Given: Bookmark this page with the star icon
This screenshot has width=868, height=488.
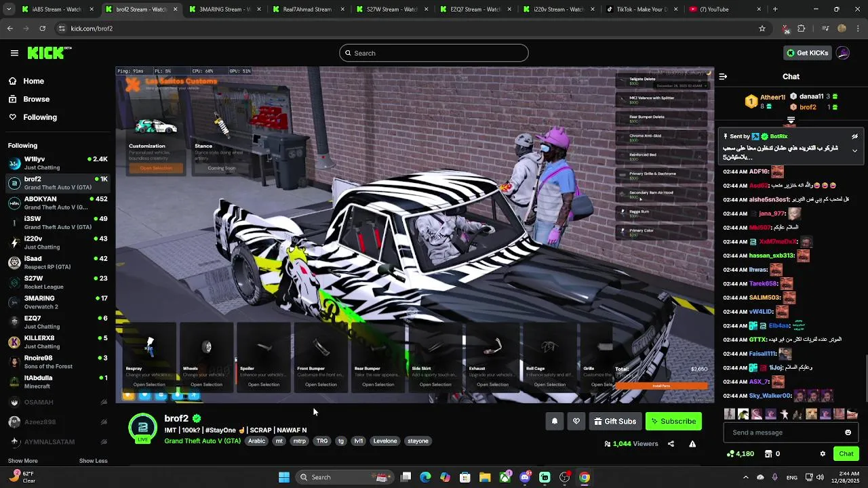Looking at the screenshot, I should 762,28.
